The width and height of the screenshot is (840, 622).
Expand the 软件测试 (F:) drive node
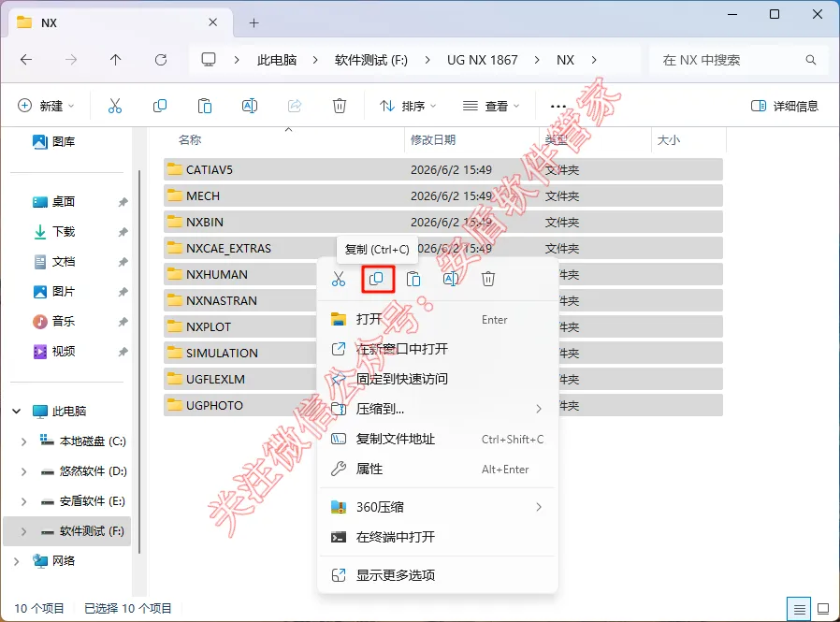pos(23,531)
